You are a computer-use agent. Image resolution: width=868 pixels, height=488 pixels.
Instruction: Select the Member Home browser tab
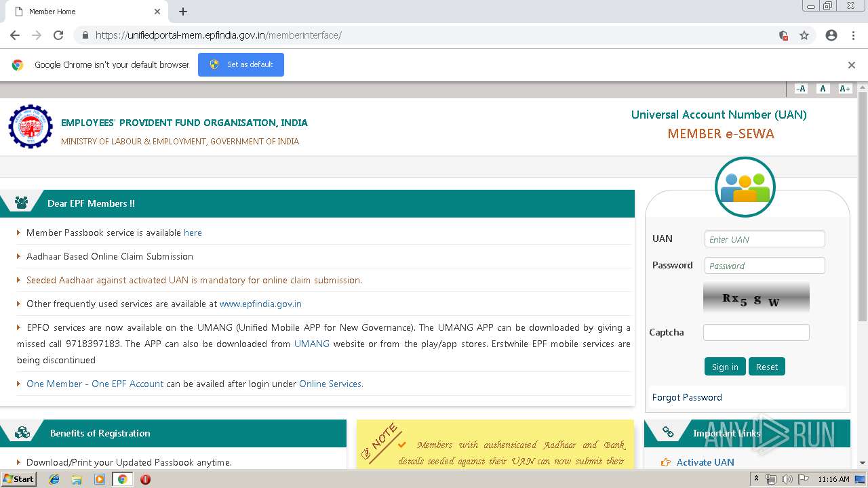pos(85,12)
